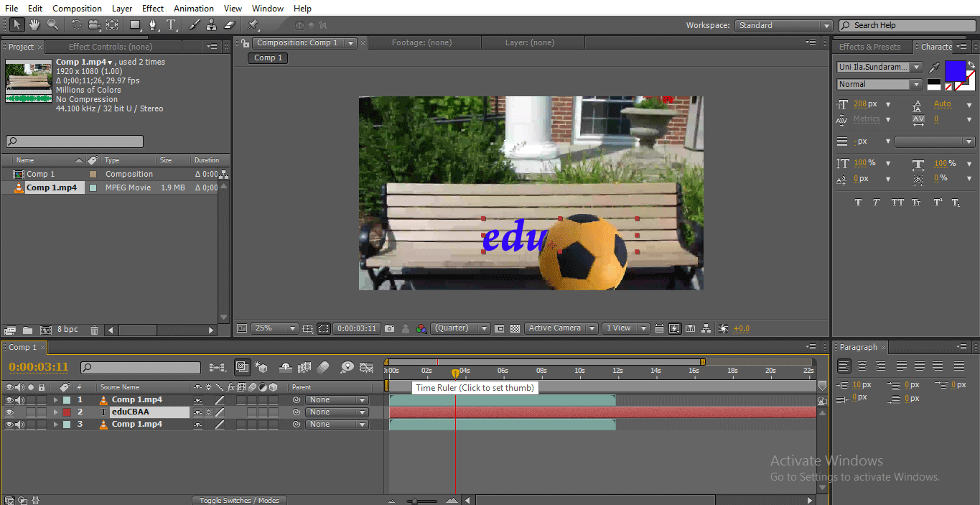Open the Comp flowchart icon in viewer
Viewport: 980px width, 505px height.
click(x=706, y=328)
